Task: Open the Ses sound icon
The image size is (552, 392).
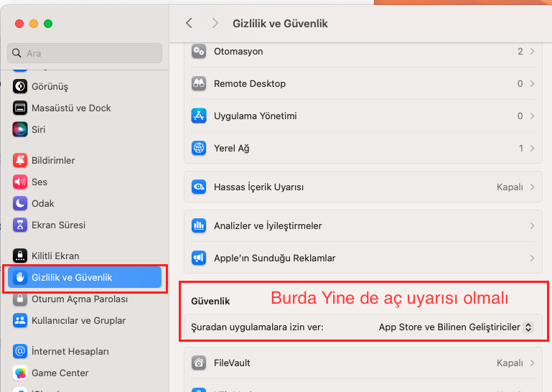Action: [20, 182]
